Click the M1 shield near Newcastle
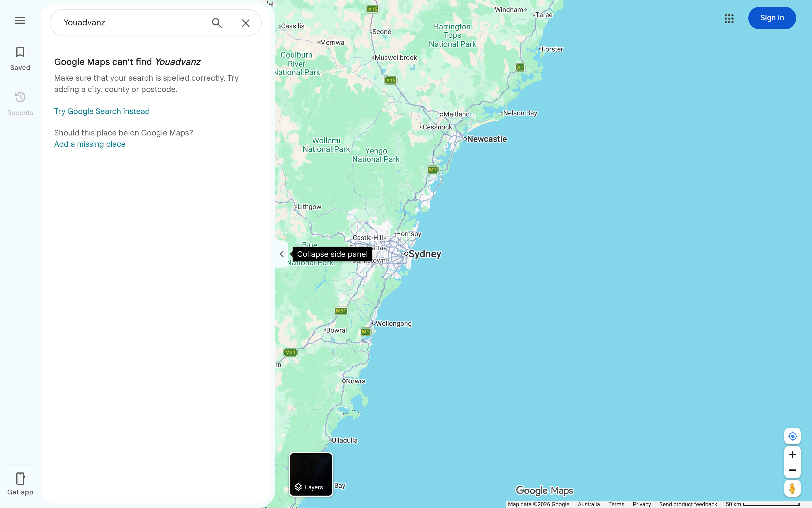Image resolution: width=812 pixels, height=508 pixels. coord(433,170)
